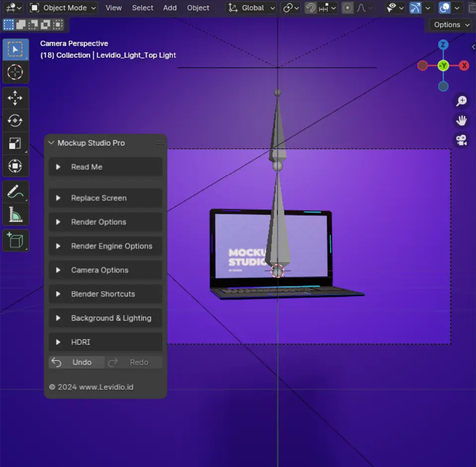Expand the HDRI section

tap(105, 342)
